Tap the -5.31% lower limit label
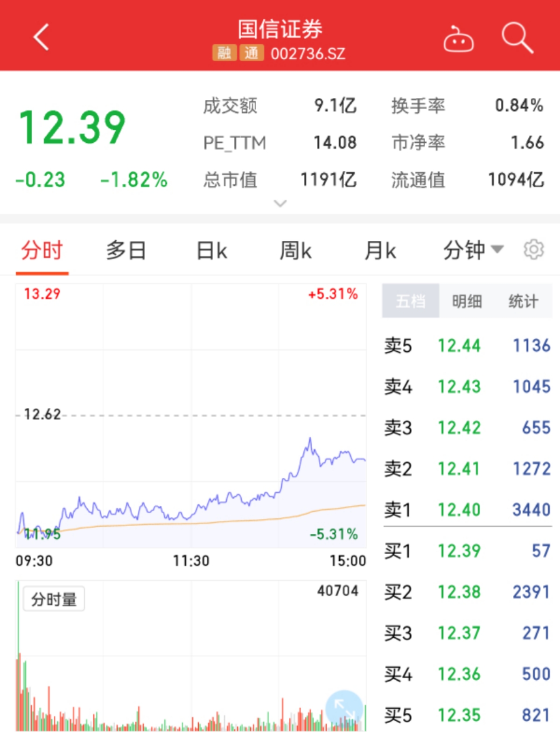This screenshot has width=560, height=732. (334, 534)
